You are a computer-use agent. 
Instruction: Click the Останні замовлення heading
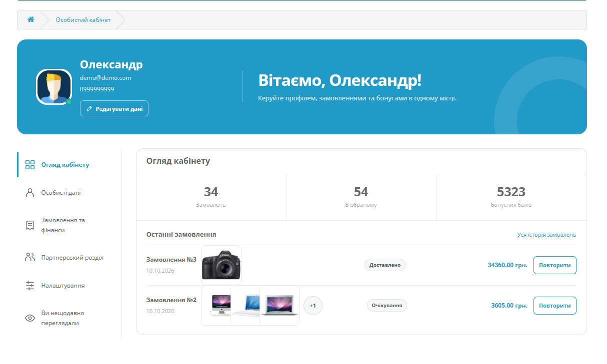(x=181, y=234)
